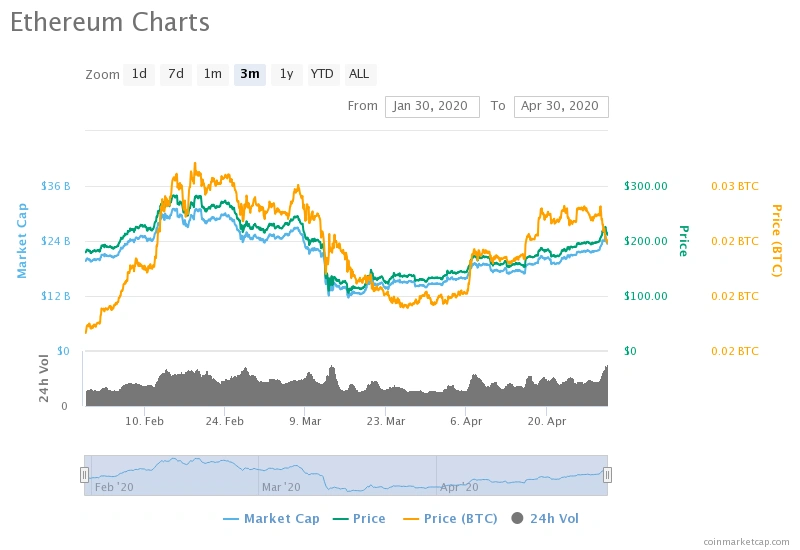This screenshot has height=550, width=800.
Task: Set chart zoom to 1m
Action: tap(213, 74)
